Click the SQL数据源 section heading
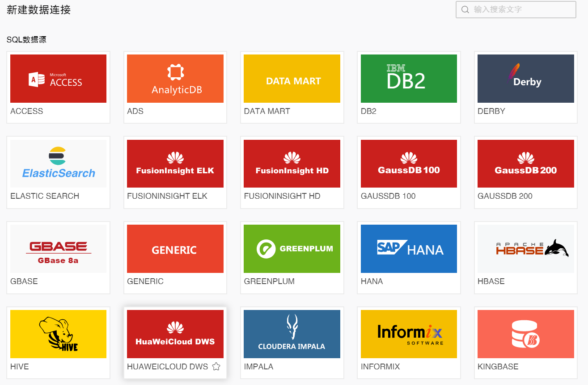 tap(26, 40)
